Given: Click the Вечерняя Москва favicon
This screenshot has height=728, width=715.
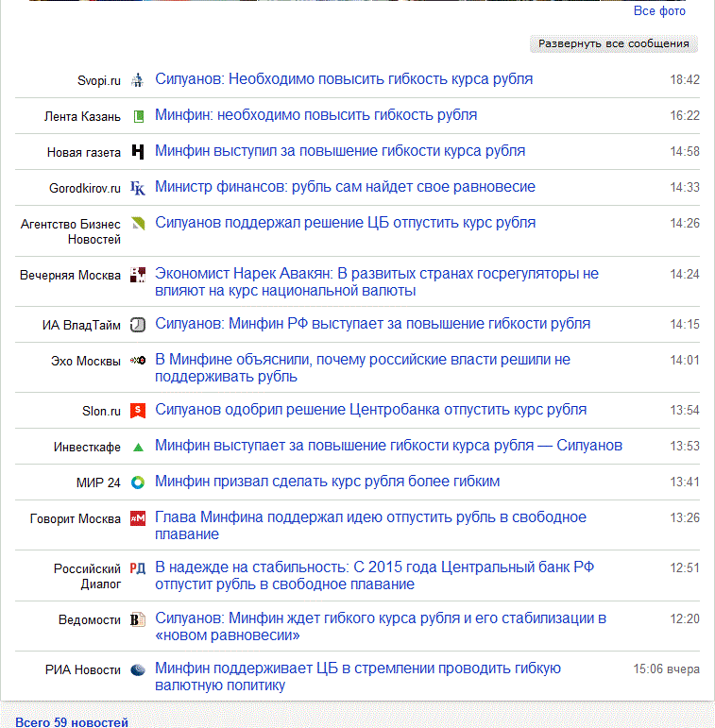Looking at the screenshot, I should (x=138, y=275).
